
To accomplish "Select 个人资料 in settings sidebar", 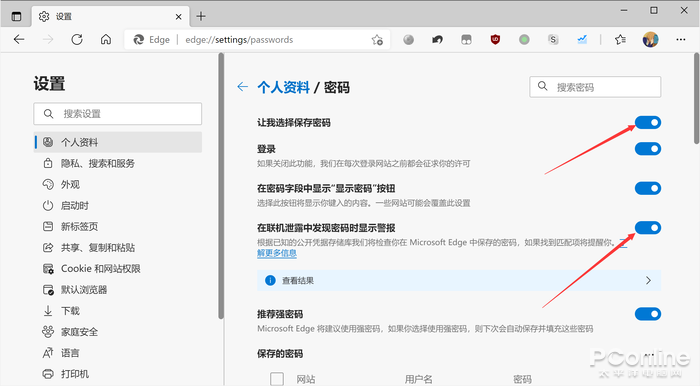I will pyautogui.click(x=118, y=142).
